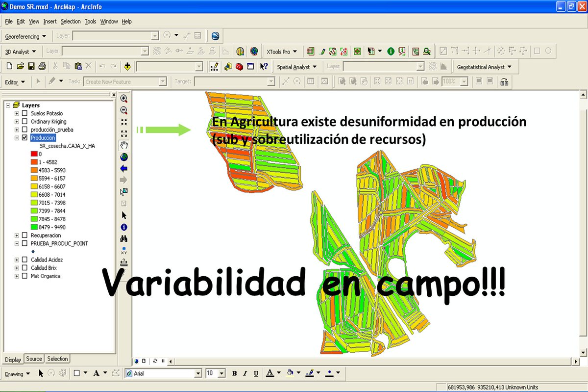Click the Print icon
The width and height of the screenshot is (588, 392).
coord(42,66)
